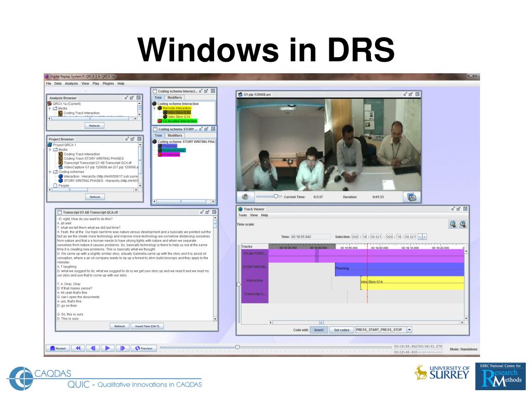Open View menu in Track Viewer
Viewport: 532px width, 399px height.
coord(254,215)
